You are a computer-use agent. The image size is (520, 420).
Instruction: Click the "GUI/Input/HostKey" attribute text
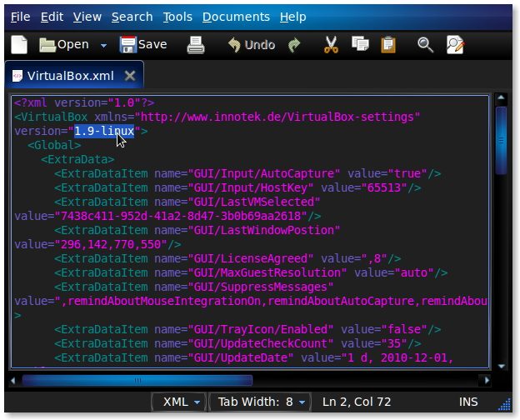250,187
